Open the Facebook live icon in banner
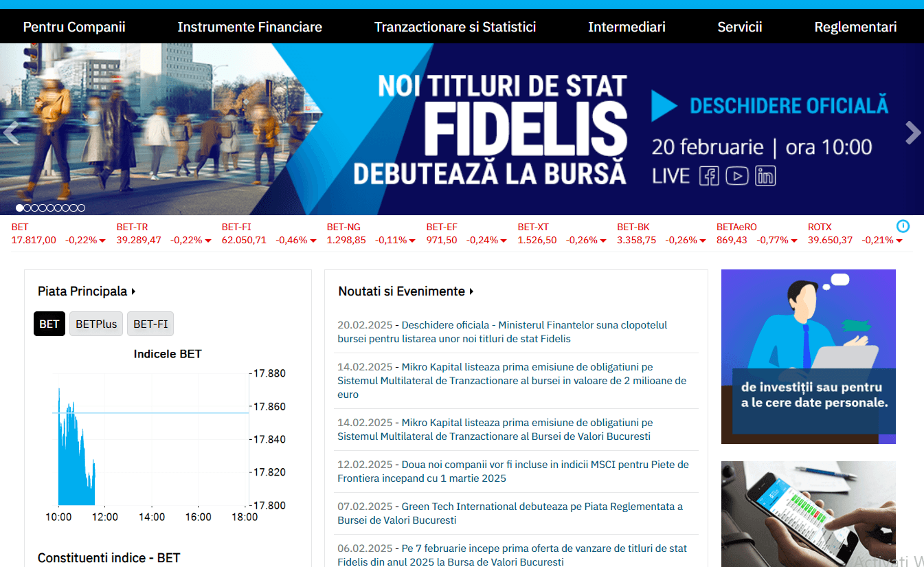The width and height of the screenshot is (924, 567). (709, 176)
